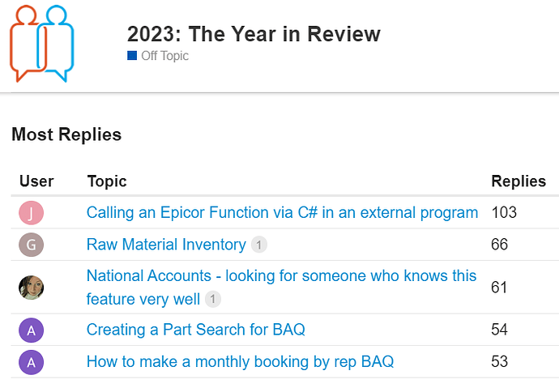
Task: Click the 103 replies count
Action: pos(504,212)
